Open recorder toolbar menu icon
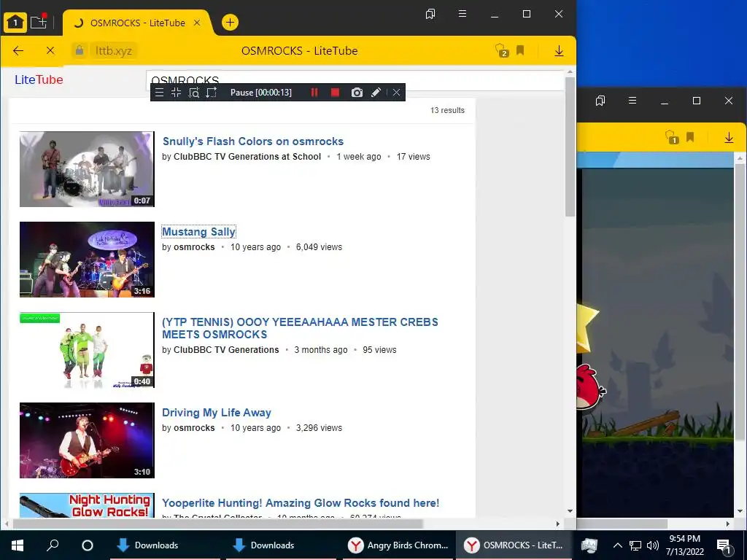 pos(160,93)
